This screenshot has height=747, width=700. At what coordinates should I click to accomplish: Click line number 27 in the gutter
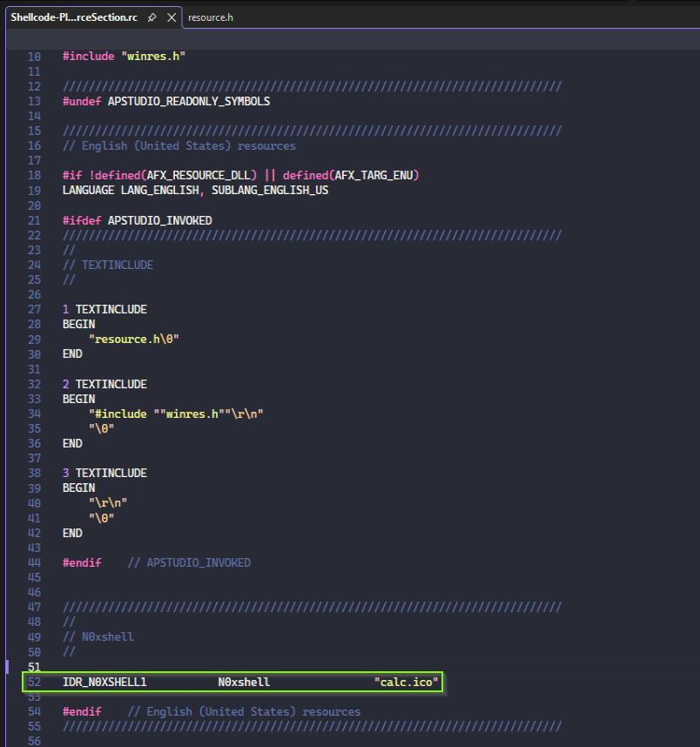[x=34, y=309]
